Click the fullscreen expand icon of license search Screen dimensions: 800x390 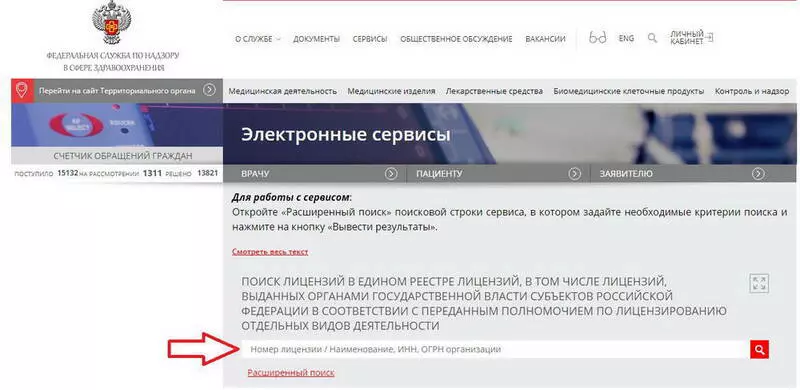tap(759, 283)
